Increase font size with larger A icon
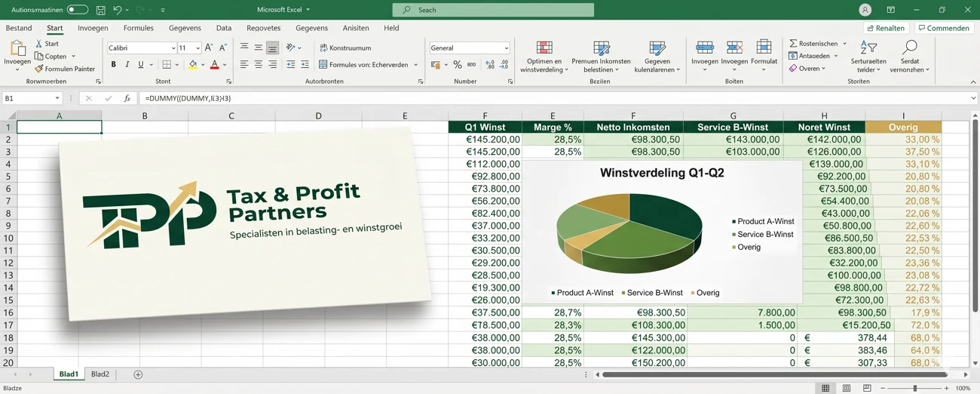This screenshot has height=394, width=980. tap(209, 48)
